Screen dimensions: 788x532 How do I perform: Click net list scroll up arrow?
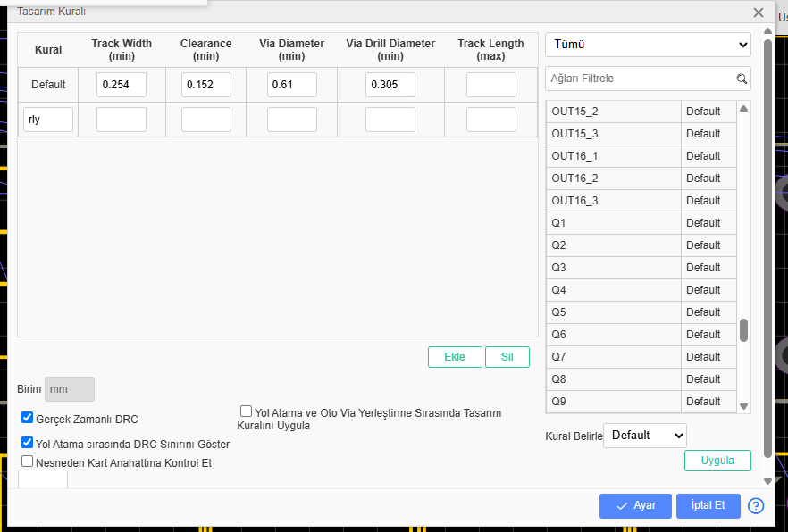[x=743, y=108]
